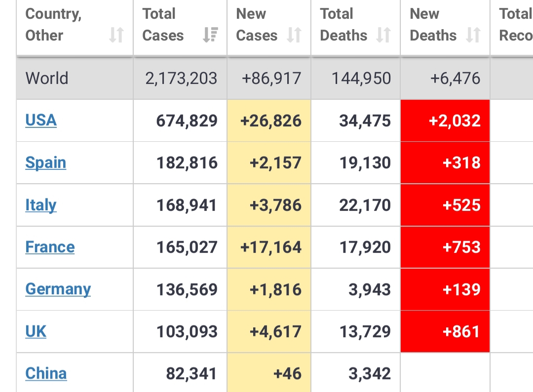This screenshot has height=392, width=533.
Task: Click the sort icon beside Country, Other
Action: point(116,36)
